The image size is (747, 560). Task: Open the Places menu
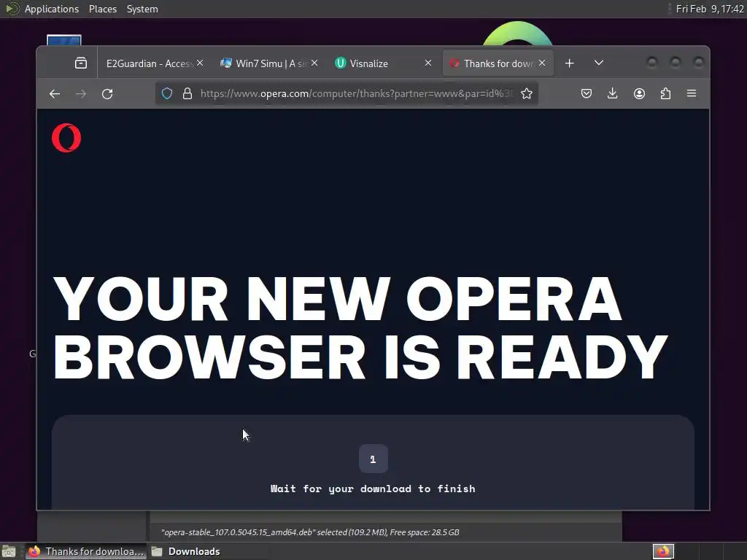(x=102, y=9)
